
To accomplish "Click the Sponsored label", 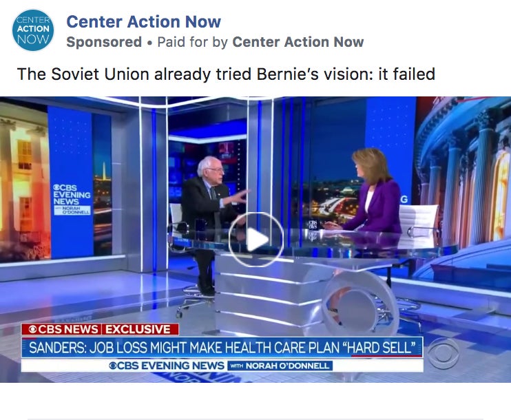I will point(104,42).
